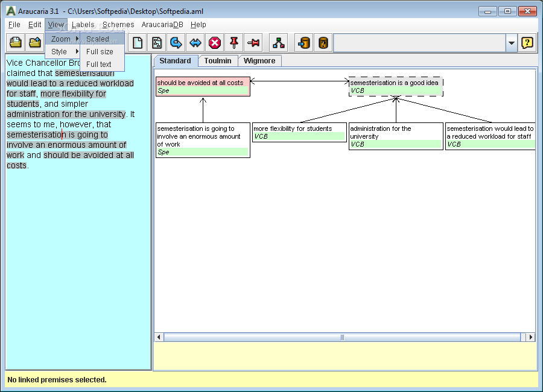543x392 pixels.
Task: Minimize the Araucaria window
Action: (487, 11)
